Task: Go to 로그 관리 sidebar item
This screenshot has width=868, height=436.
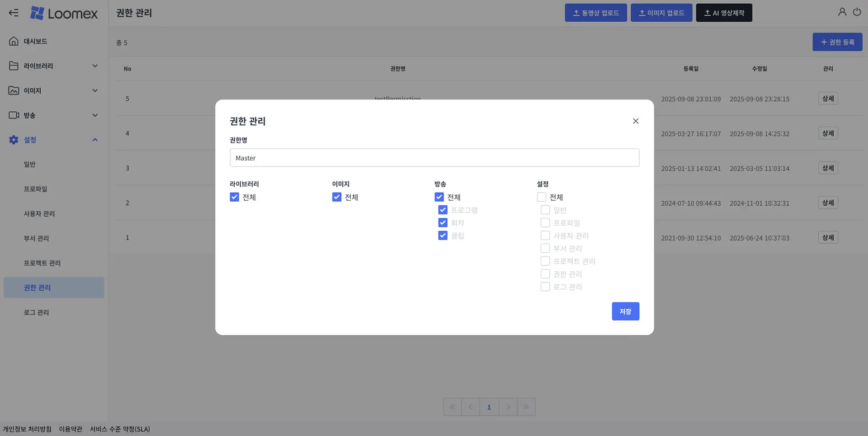Action: tap(36, 312)
